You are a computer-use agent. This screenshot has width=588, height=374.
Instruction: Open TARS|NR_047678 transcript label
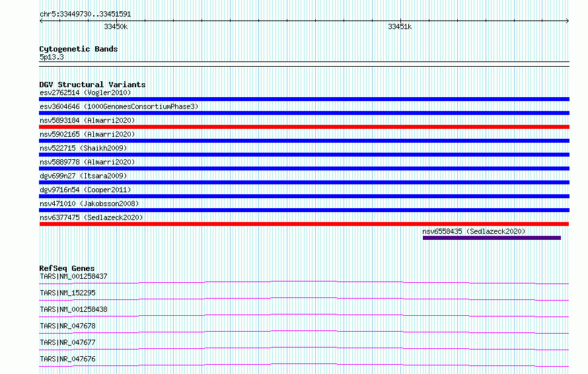(x=67, y=326)
